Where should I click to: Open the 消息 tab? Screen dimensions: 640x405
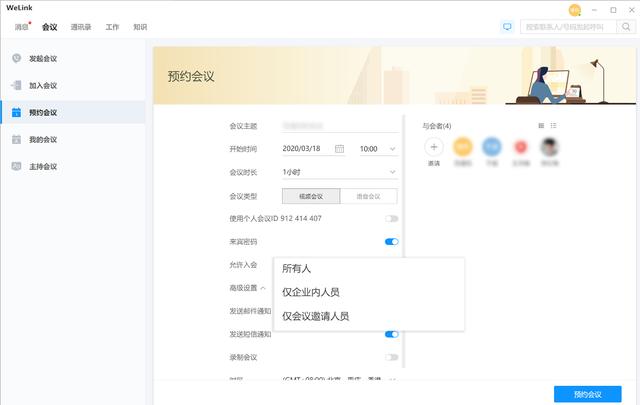22,27
